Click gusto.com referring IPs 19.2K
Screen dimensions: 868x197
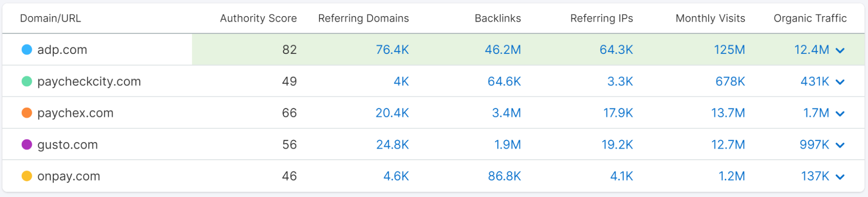617,144
